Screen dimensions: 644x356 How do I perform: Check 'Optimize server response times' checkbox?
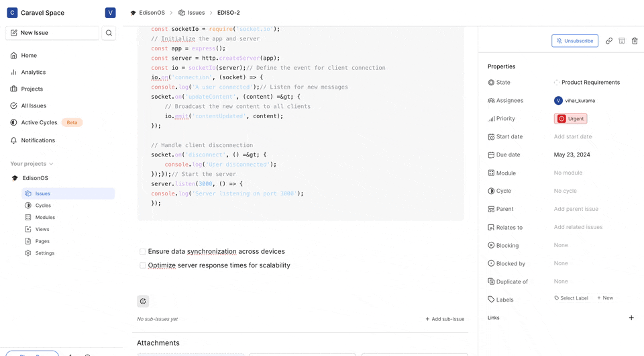point(143,265)
